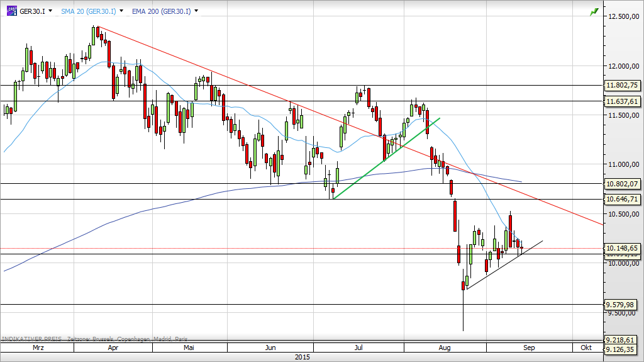Click the Apr month on the time axis
Image resolution: width=644 pixels, height=362 pixels.
tap(113, 348)
